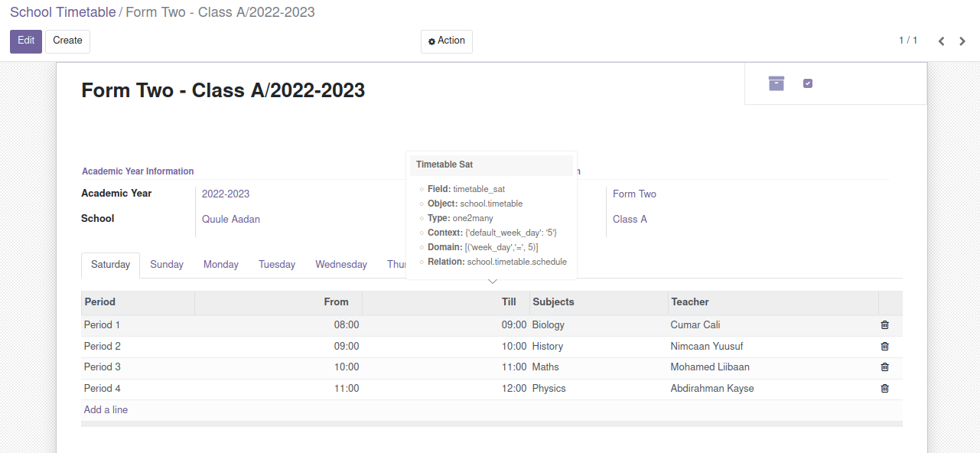Click the Add a line link

click(x=106, y=410)
